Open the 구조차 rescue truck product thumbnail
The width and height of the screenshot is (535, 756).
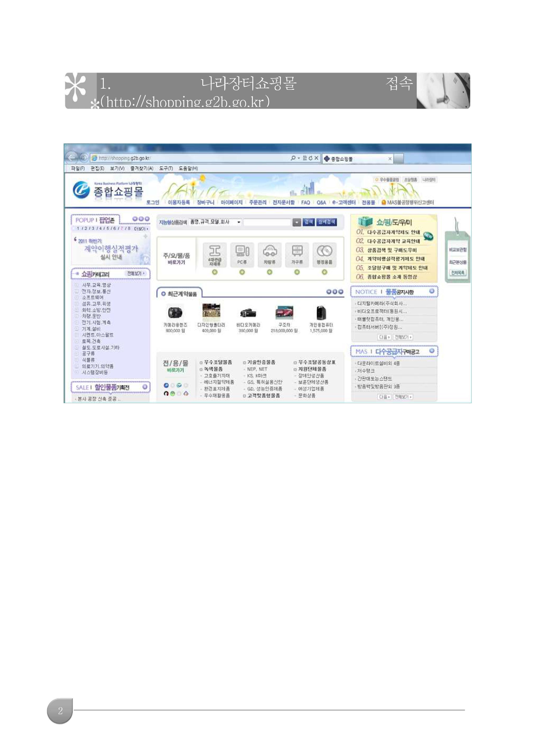coord(284,313)
